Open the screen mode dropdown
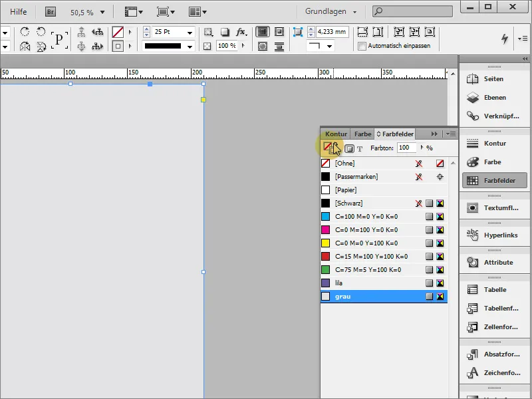 tap(166, 12)
